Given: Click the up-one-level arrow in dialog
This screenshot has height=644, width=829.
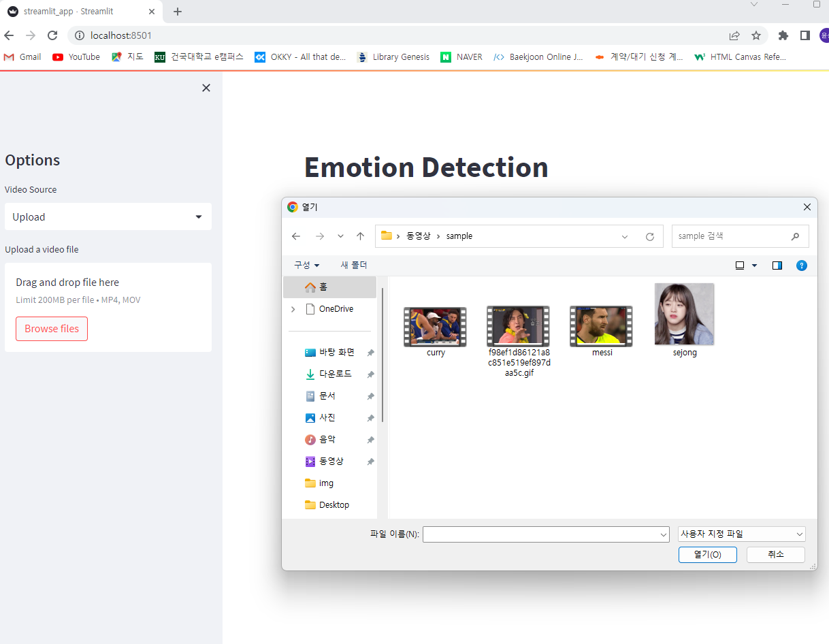Looking at the screenshot, I should coord(360,236).
